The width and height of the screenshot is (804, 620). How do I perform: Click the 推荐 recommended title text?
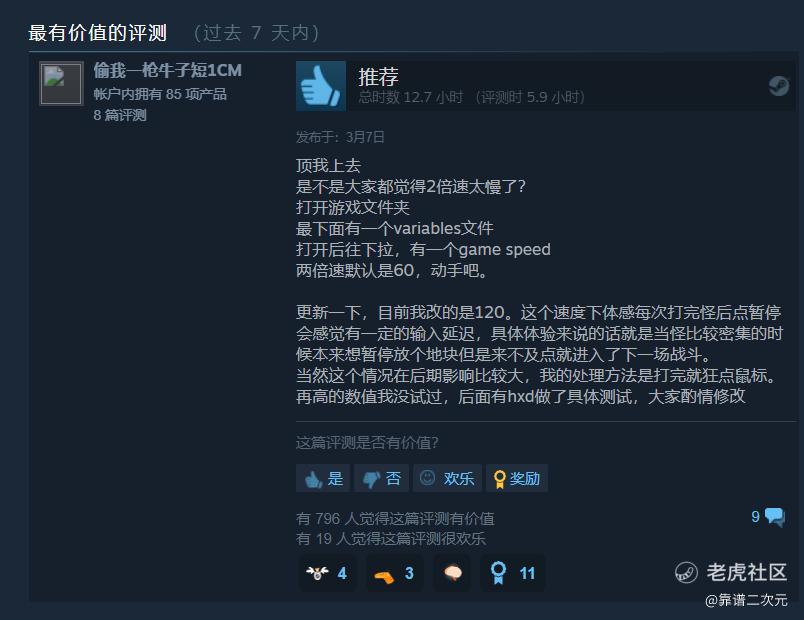pyautogui.click(x=378, y=77)
